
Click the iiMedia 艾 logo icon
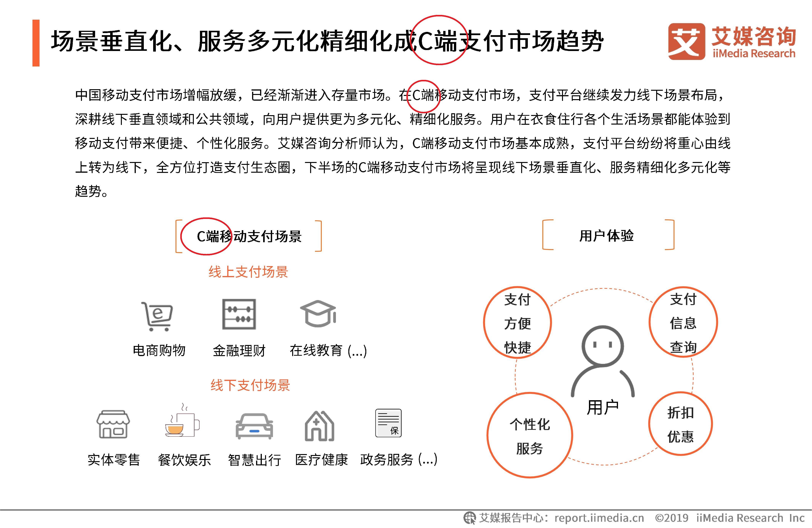coord(687,41)
